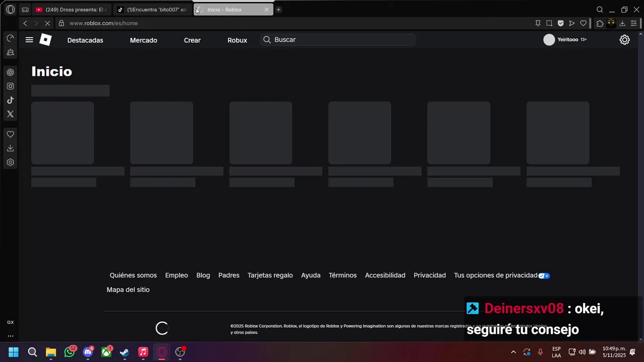Search tabs with magnifier icon
This screenshot has width=644, height=362.
point(600,10)
